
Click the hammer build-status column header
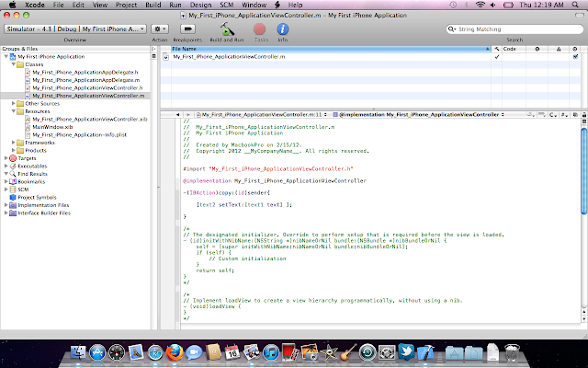496,49
